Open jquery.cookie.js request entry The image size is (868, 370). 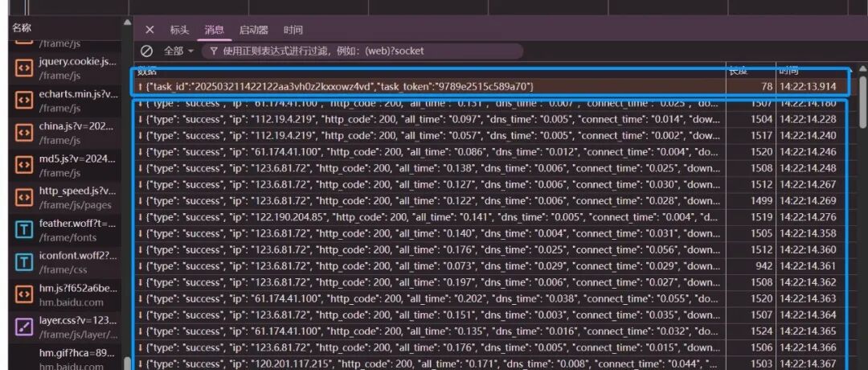(x=65, y=68)
